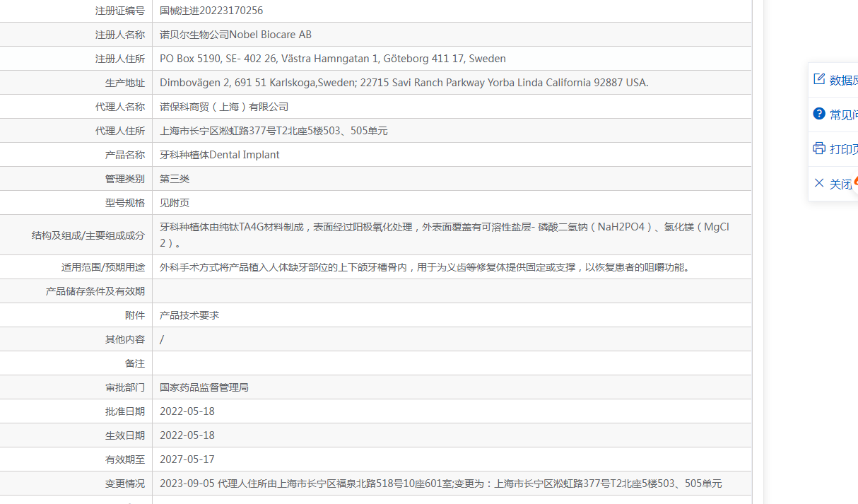
Task: Select the 2023-09-05 change record text
Action: click(441, 484)
